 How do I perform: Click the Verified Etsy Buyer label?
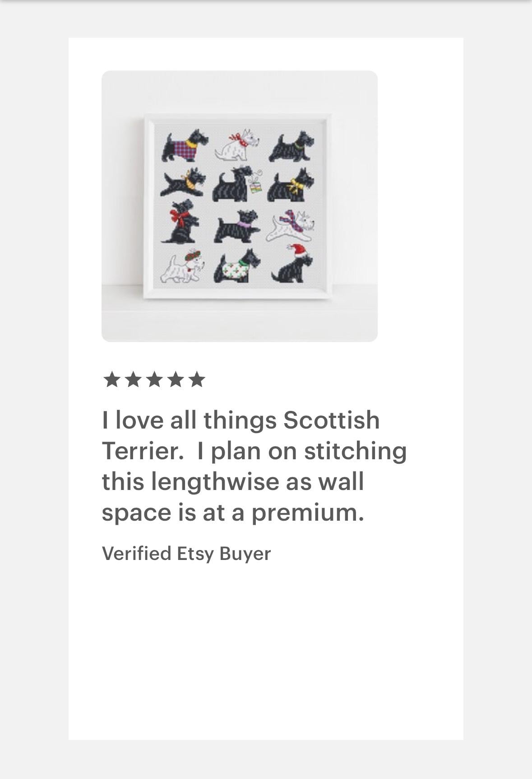click(x=186, y=554)
